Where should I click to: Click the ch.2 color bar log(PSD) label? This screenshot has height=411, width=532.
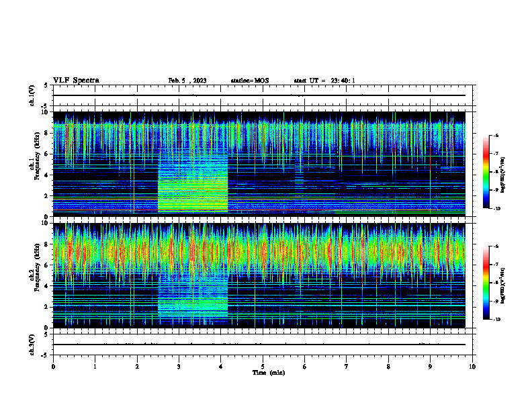tap(503, 285)
